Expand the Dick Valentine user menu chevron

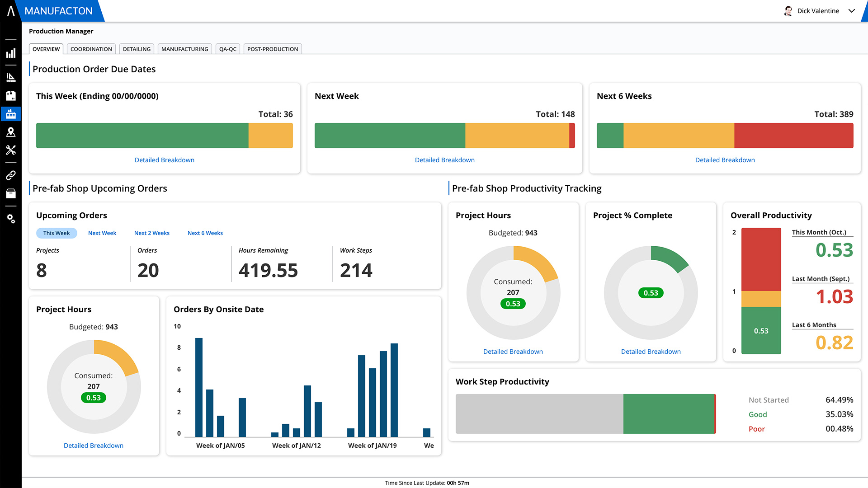click(x=852, y=11)
